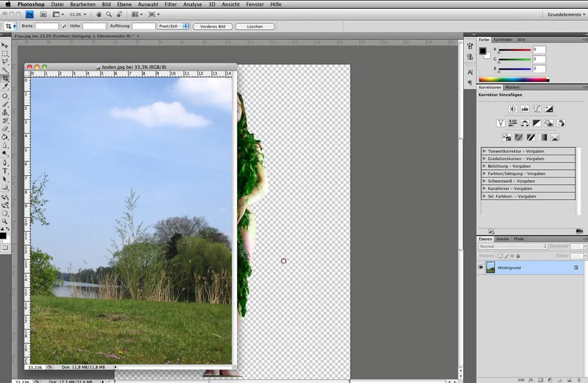Click the Hintergrund layer thumbnail

(490, 267)
